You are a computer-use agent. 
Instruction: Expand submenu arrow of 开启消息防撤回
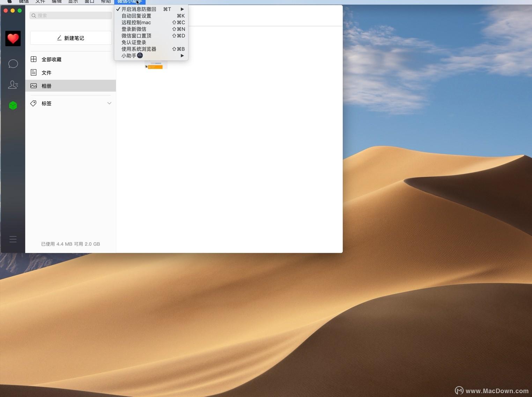(x=182, y=9)
